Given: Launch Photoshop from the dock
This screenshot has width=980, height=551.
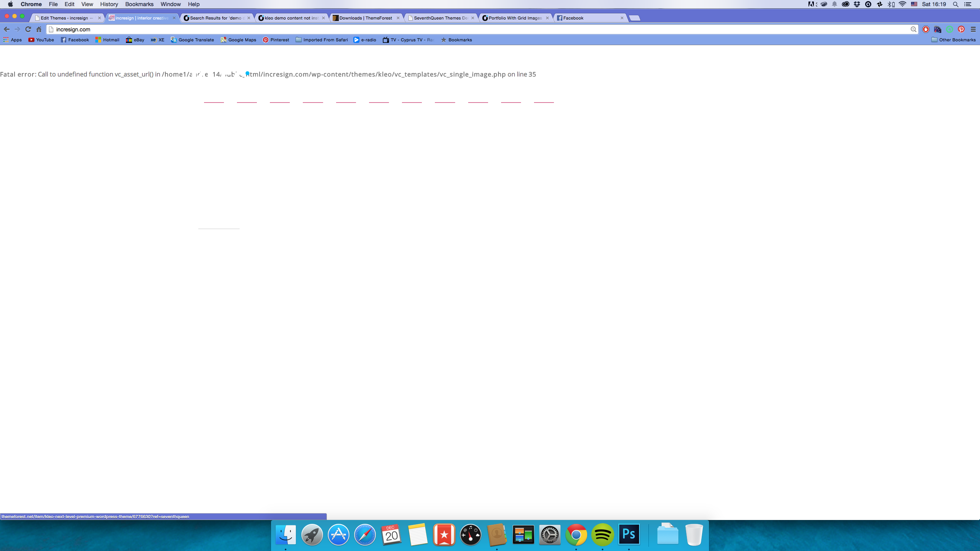Looking at the screenshot, I should click(629, 535).
